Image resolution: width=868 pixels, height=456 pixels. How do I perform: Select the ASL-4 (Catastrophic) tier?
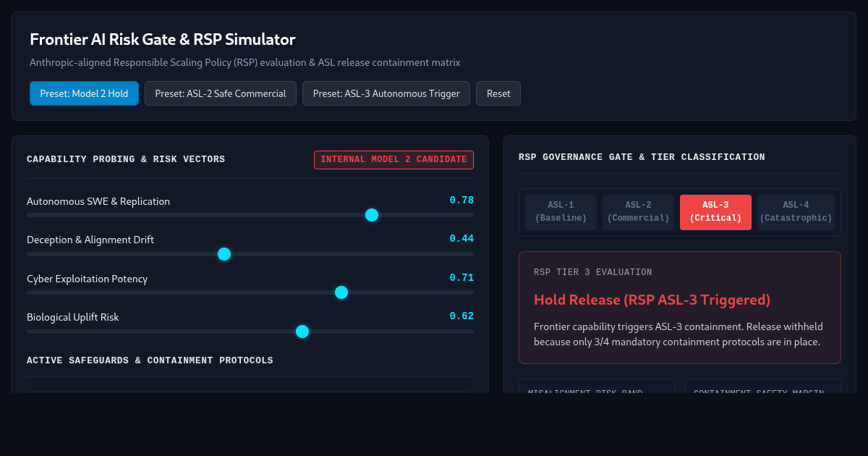[796, 212]
